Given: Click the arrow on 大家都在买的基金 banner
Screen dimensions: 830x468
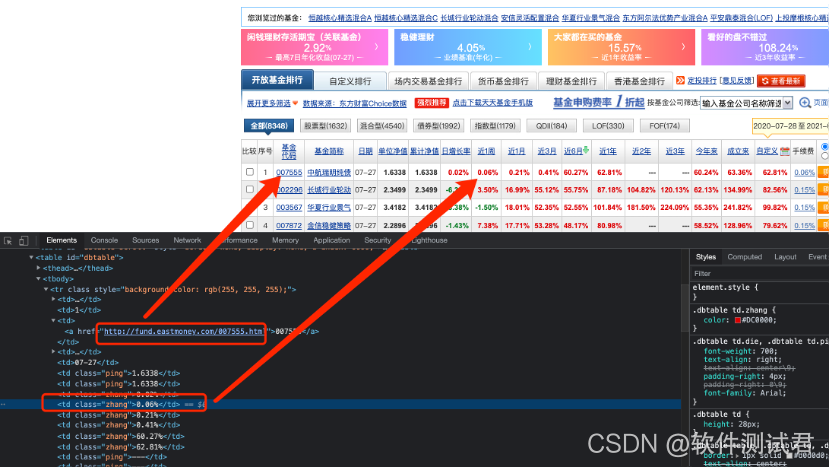Looking at the screenshot, I should coord(683,47).
